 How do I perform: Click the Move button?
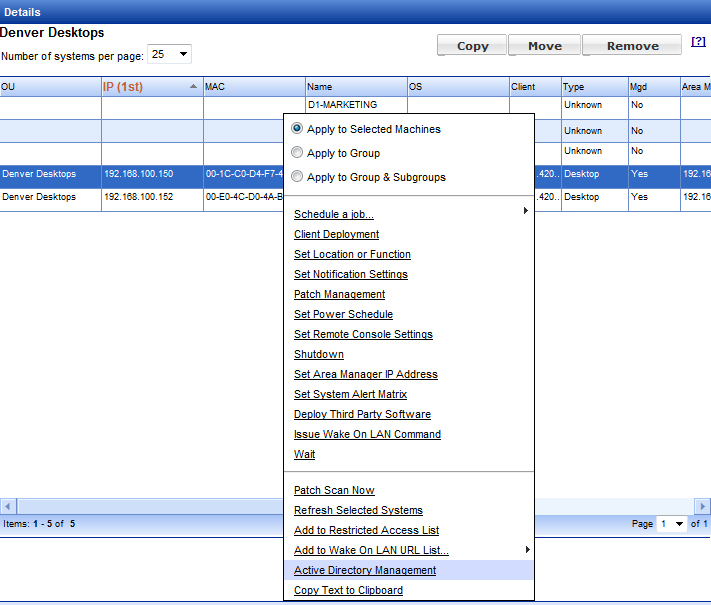[544, 46]
